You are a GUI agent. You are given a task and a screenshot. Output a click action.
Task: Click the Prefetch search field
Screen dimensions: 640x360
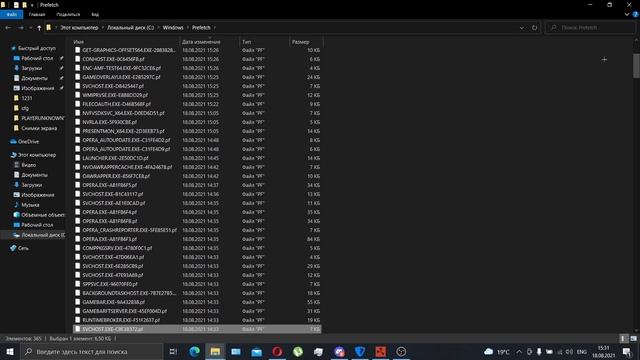pyautogui.click(x=590, y=28)
